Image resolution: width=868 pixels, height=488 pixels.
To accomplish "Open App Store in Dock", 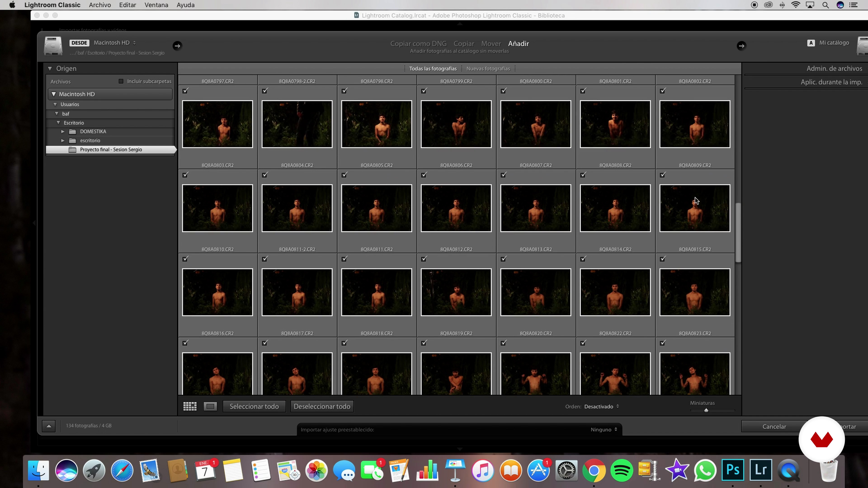I will point(538,470).
